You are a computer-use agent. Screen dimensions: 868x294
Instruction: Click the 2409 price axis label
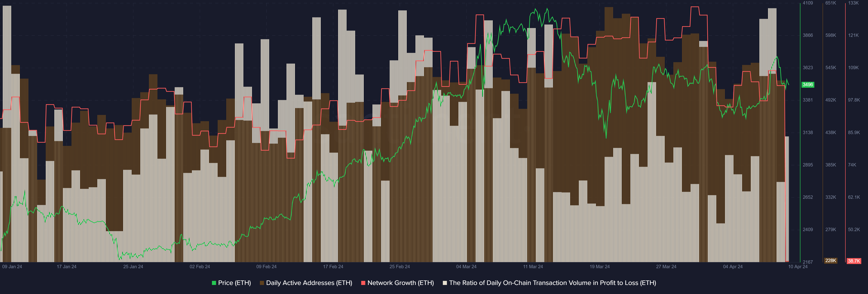(808, 230)
